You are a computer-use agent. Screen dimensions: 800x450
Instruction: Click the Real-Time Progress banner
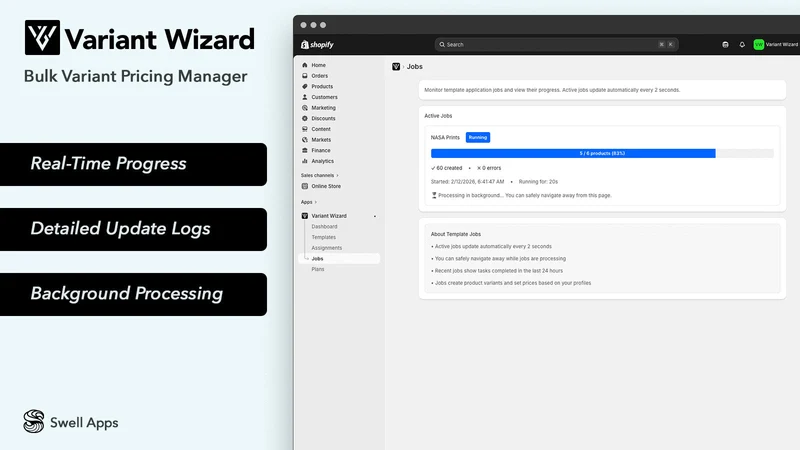point(133,164)
